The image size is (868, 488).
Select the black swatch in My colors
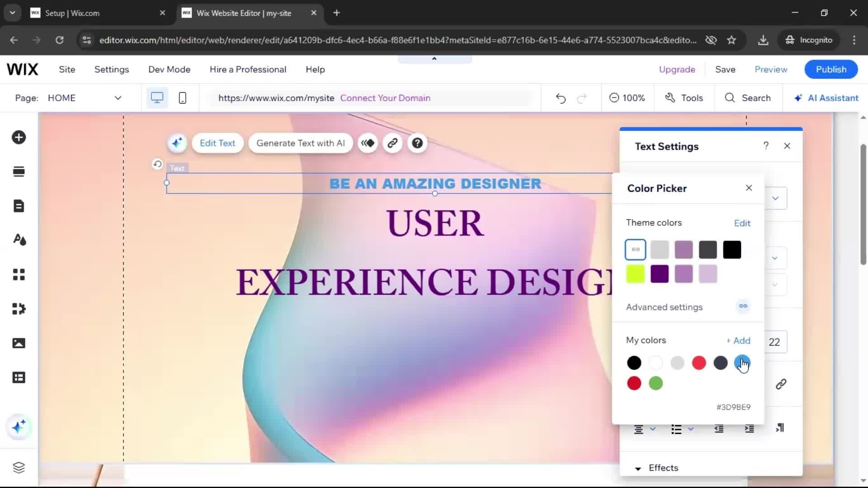click(634, 362)
